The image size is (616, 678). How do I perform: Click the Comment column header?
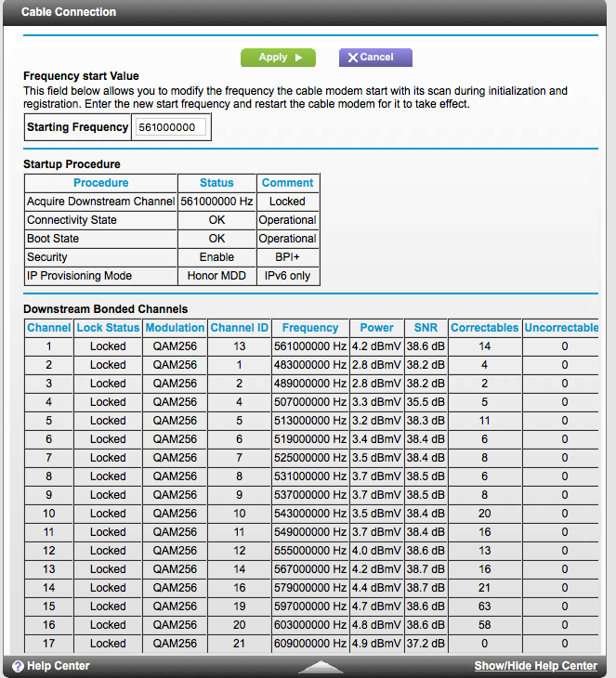[x=288, y=183]
